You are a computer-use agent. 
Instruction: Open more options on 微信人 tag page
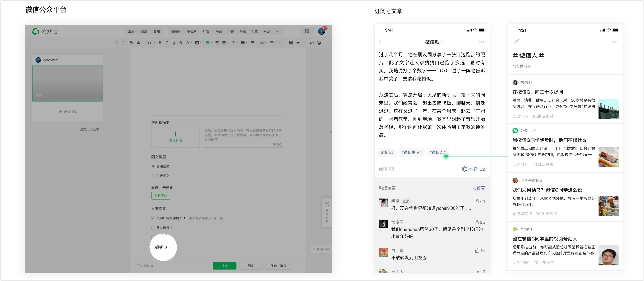point(615,42)
